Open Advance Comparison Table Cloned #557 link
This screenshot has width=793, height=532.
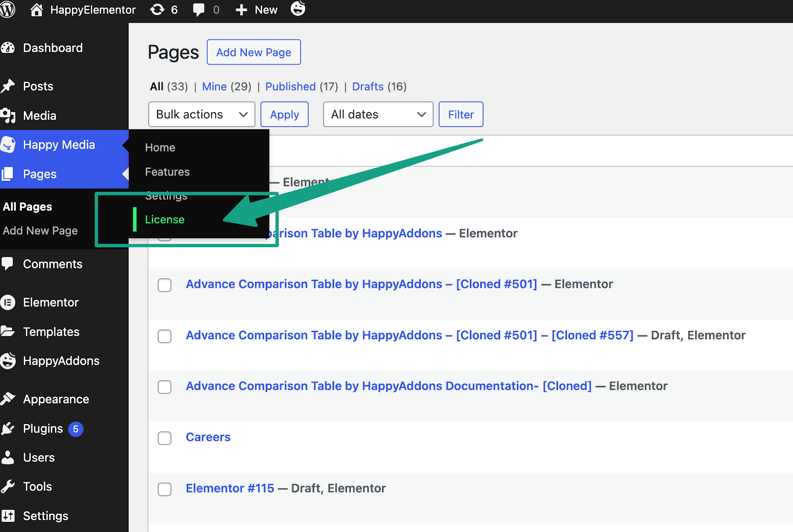click(x=409, y=335)
